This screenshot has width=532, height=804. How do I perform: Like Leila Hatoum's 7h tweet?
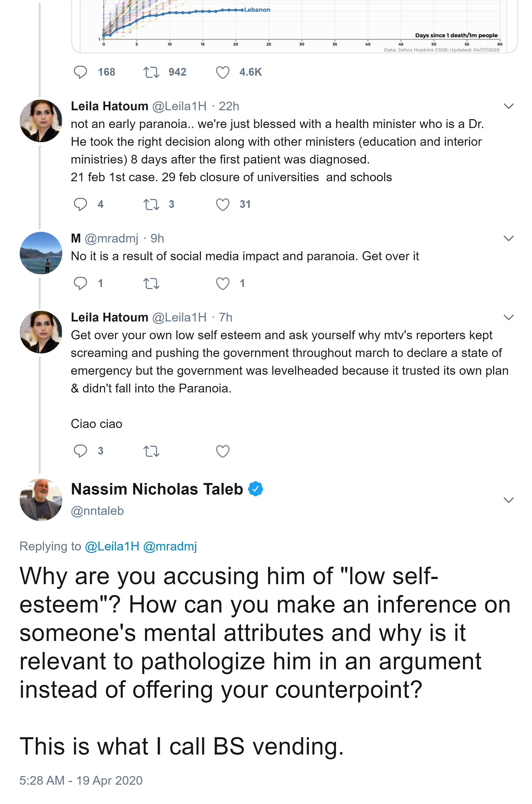pyautogui.click(x=223, y=451)
